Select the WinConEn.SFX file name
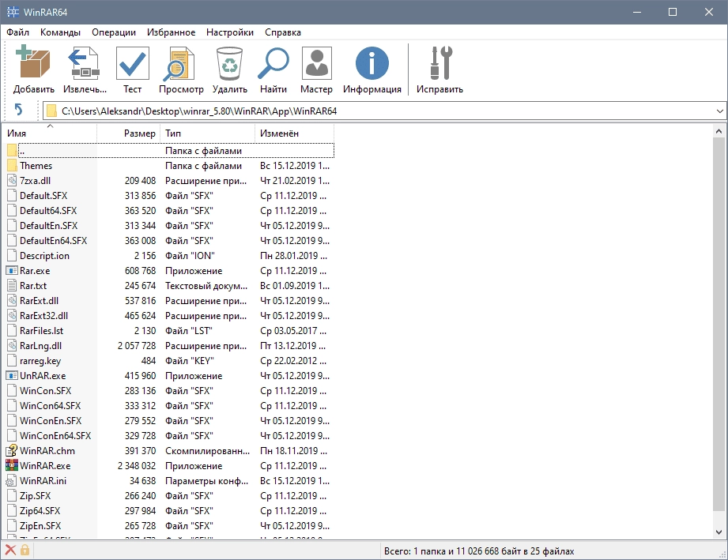This screenshot has height=560, width=728. click(x=51, y=421)
